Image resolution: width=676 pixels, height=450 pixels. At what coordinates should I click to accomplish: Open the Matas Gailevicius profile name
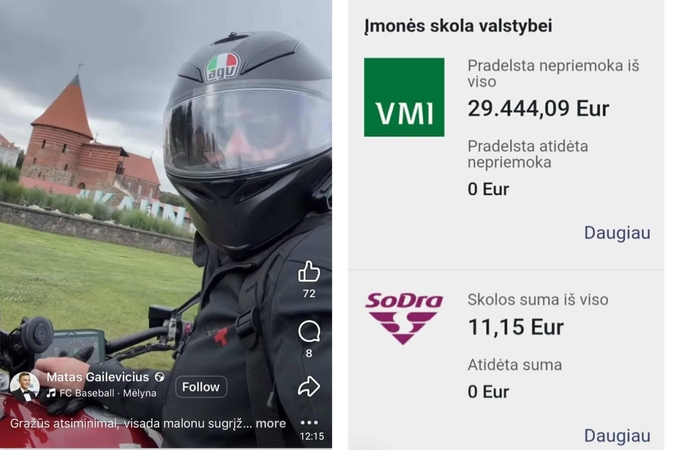click(x=98, y=377)
